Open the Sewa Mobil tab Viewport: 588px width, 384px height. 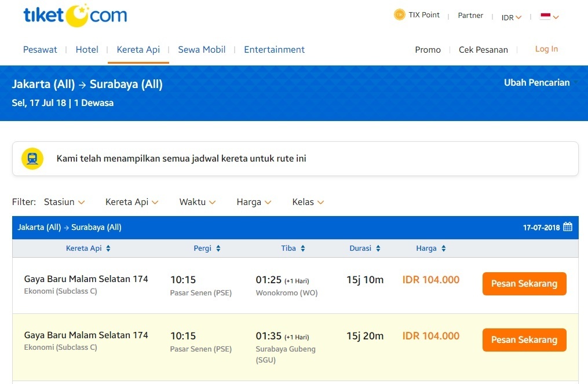pos(202,50)
